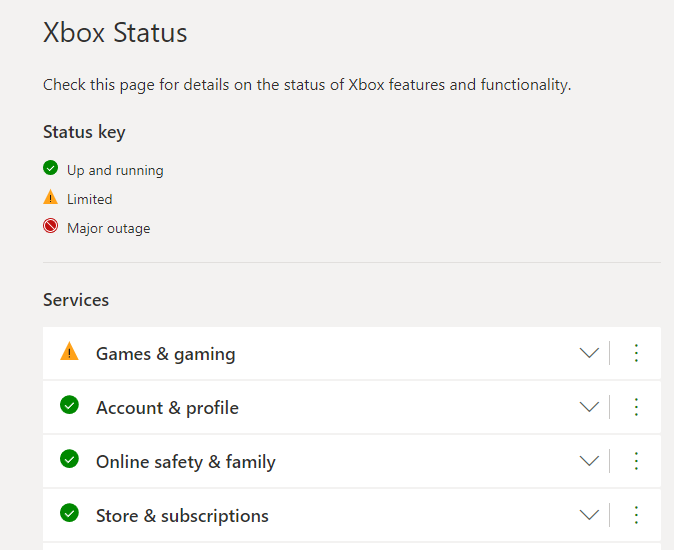
Task: Select the Games & gaming service title
Action: tap(165, 354)
